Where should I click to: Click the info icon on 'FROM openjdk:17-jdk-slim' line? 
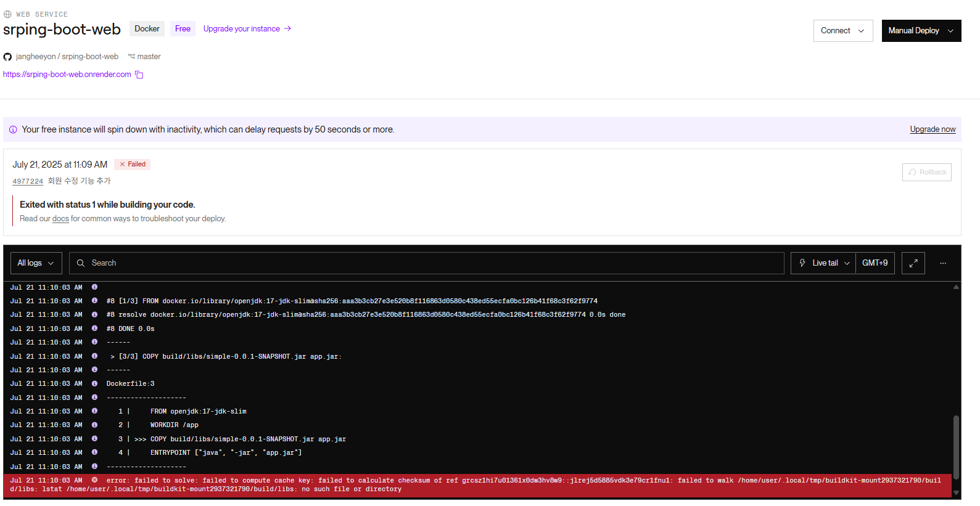94,411
